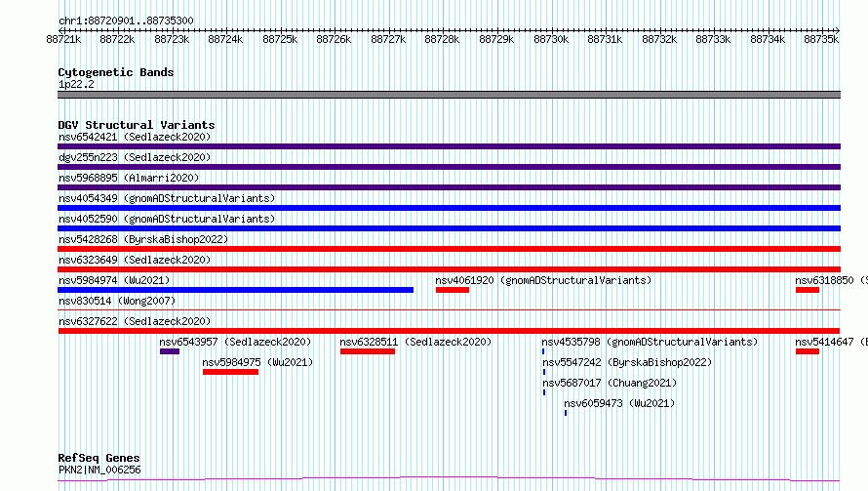Image resolution: width=868 pixels, height=491 pixels.
Task: Click the red bar under nsv6323649
Action: tap(449, 269)
